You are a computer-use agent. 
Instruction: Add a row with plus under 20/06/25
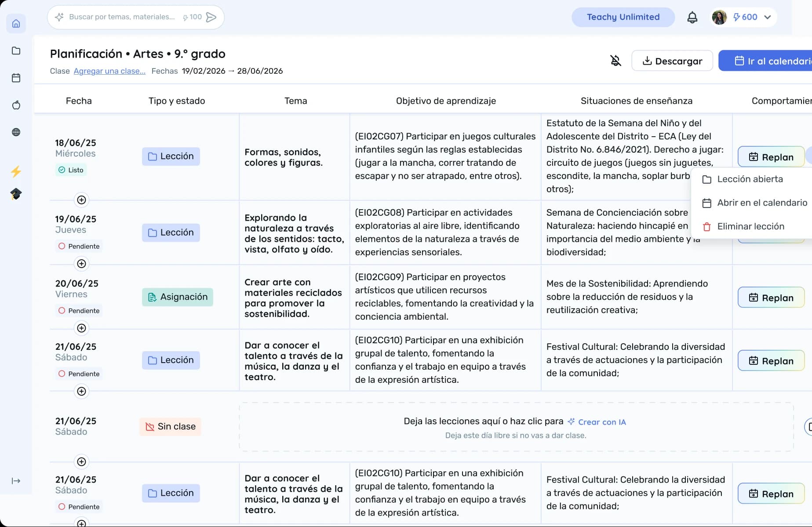81,328
